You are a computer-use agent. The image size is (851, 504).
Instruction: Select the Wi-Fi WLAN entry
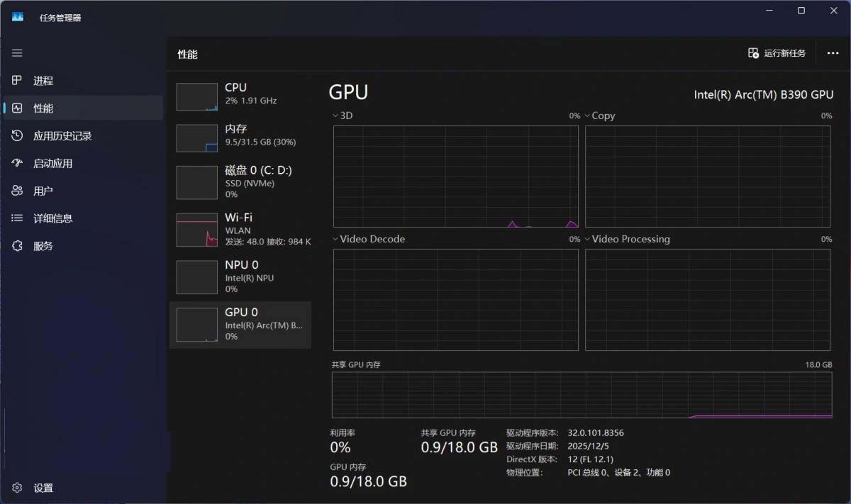[x=240, y=229]
